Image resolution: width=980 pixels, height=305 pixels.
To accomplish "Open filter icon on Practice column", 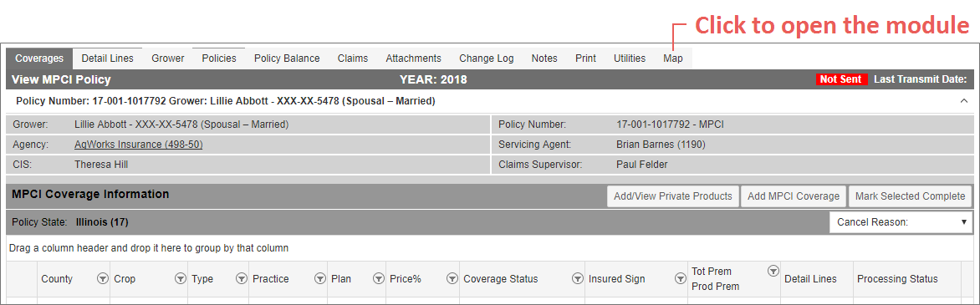I will coord(319,279).
